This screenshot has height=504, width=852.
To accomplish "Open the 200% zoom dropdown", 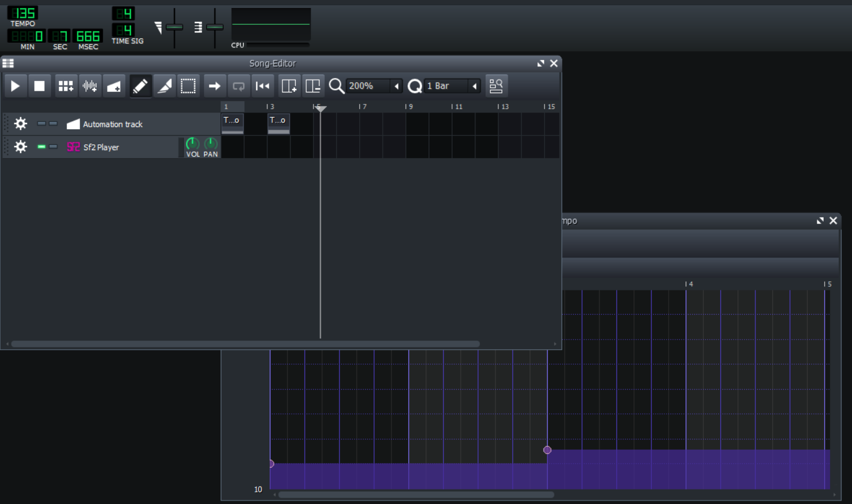I will 374,86.
